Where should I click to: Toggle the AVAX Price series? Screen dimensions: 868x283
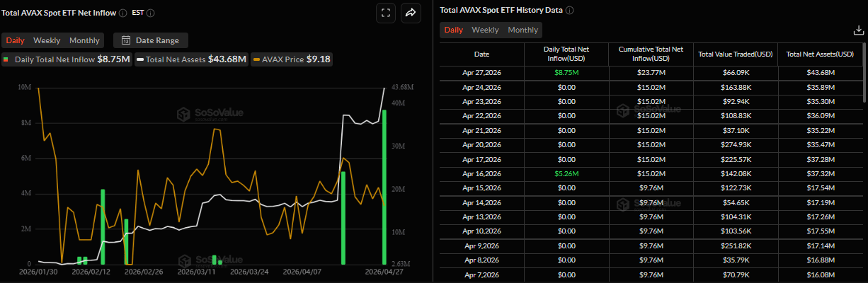[292, 59]
